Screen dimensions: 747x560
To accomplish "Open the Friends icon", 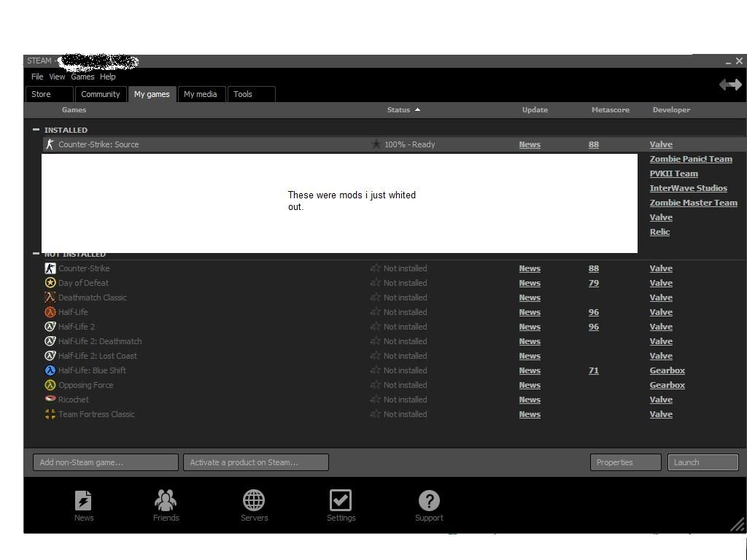I will tap(166, 500).
